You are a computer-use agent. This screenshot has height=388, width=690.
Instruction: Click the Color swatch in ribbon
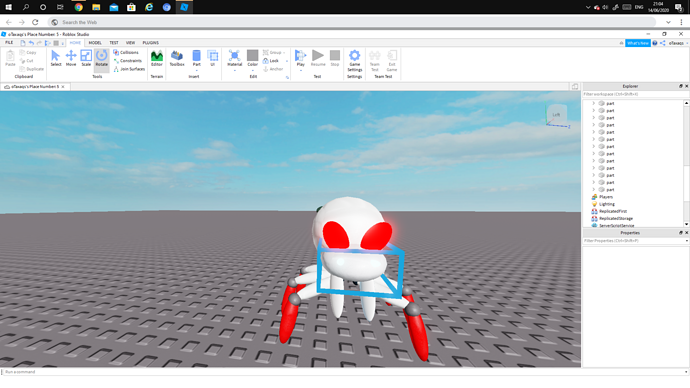[252, 55]
